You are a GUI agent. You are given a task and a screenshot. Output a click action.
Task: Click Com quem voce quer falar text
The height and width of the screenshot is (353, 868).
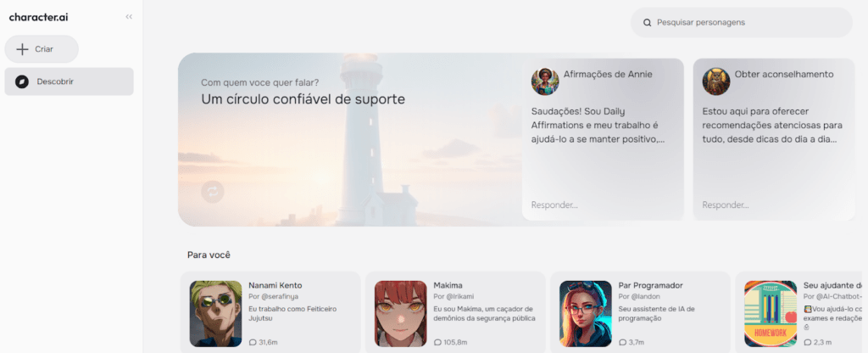pyautogui.click(x=259, y=82)
